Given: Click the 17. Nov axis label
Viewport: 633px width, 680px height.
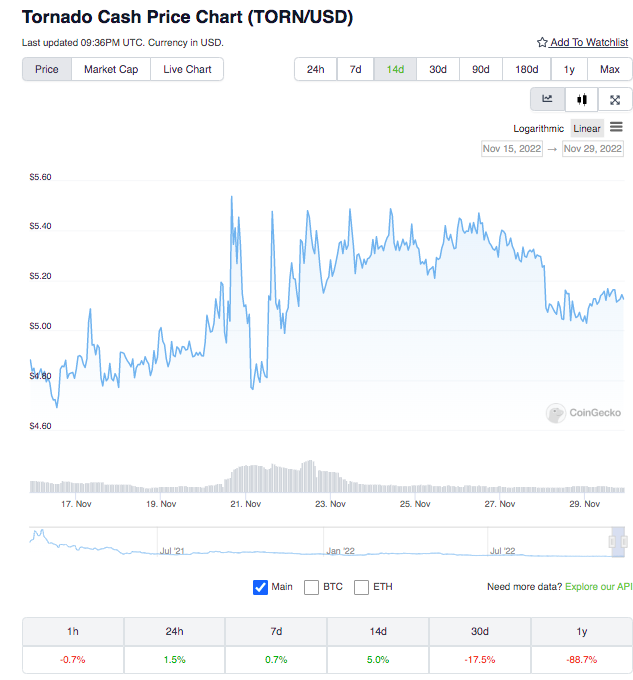Looking at the screenshot, I should pos(76,504).
